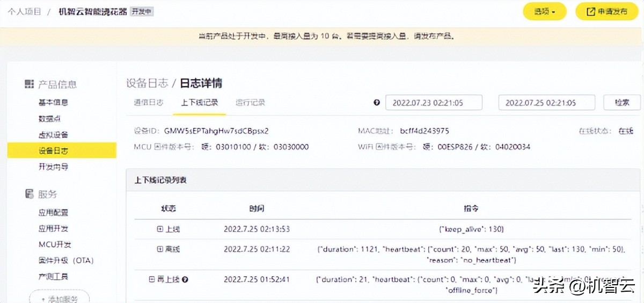Click time cell 2022.7.25 01:52:41
This screenshot has width=644, height=303.
(257, 279)
